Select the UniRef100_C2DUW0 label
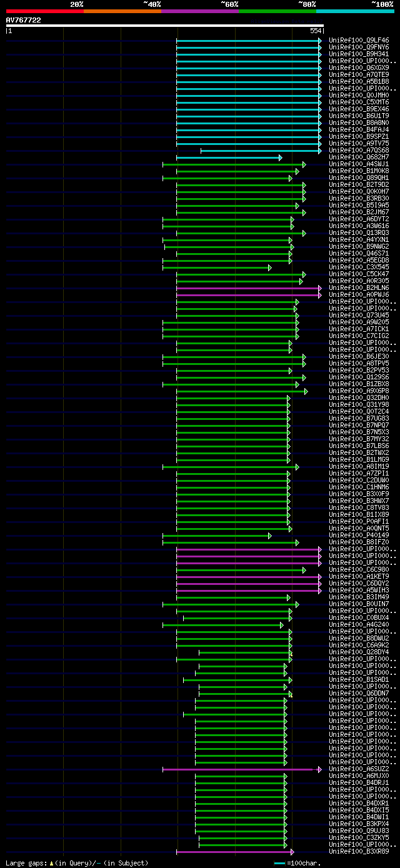Image resolution: width=400 pixels, height=868 pixels. pos(359,481)
